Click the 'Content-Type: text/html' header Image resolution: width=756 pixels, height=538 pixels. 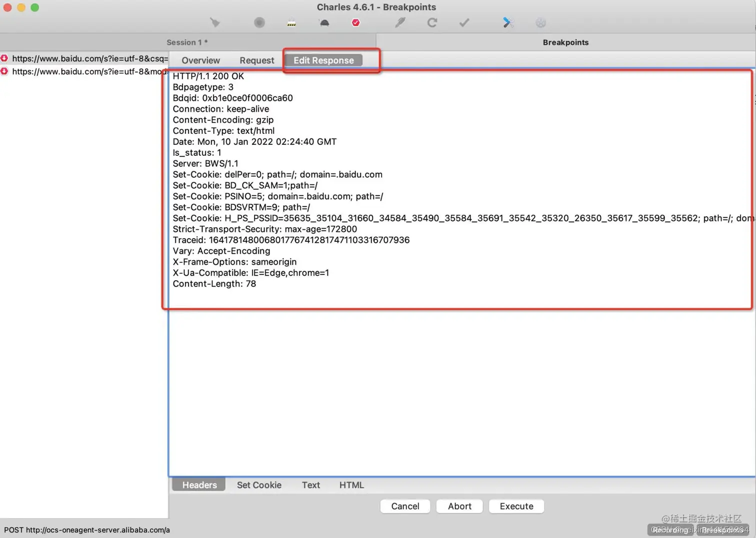223,131
